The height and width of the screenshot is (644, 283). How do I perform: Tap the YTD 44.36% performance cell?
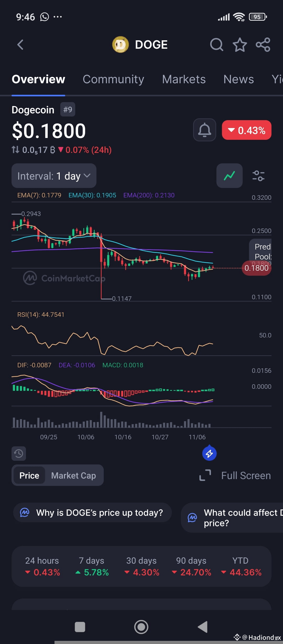click(241, 567)
